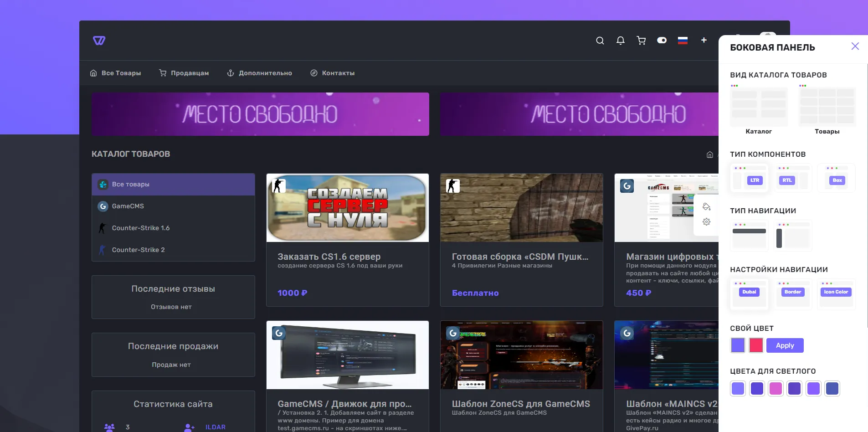Viewport: 868px width, 432px height.
Task: Pick the pink custom color swatch
Action: pyautogui.click(x=756, y=345)
